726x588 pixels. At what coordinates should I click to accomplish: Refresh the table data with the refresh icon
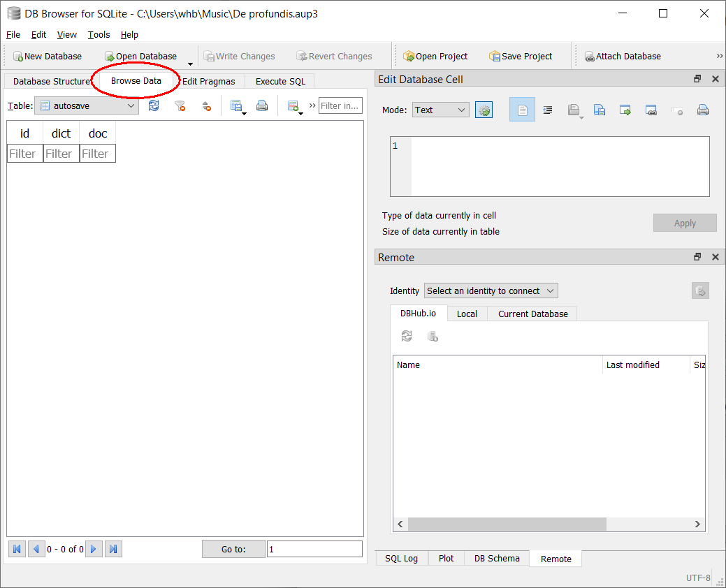pos(154,106)
